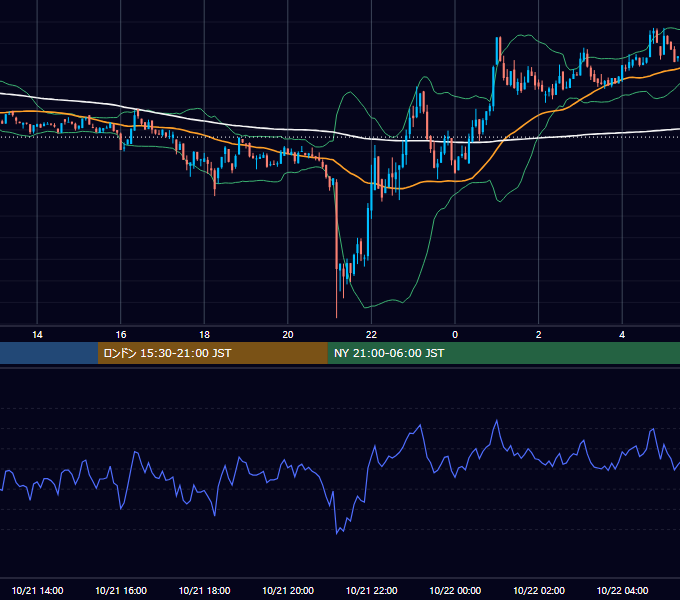
Task: Click the London 15:30-21:00 JST session bar
Action: [212, 353]
